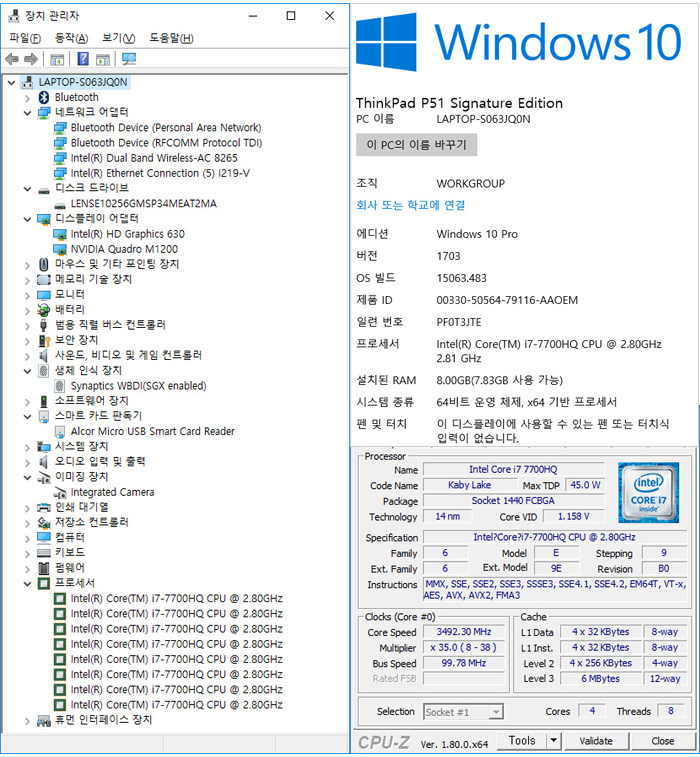Click the Multiplier x 35.0 field

(463, 647)
